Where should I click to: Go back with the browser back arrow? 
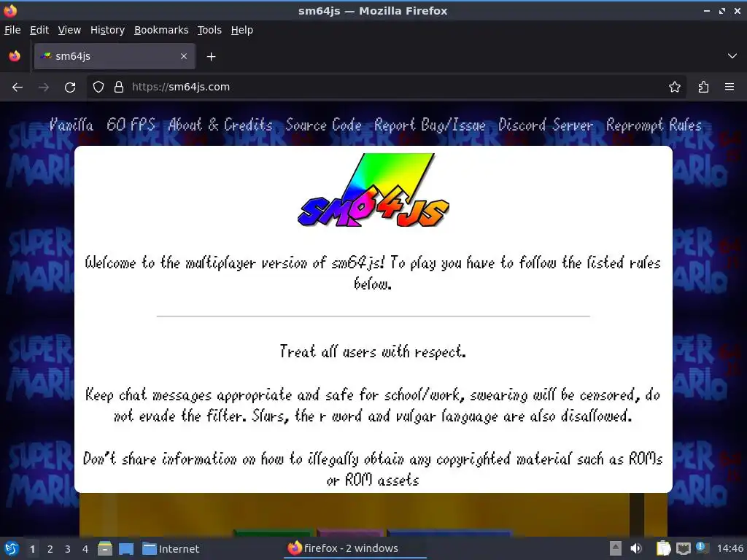(x=18, y=87)
